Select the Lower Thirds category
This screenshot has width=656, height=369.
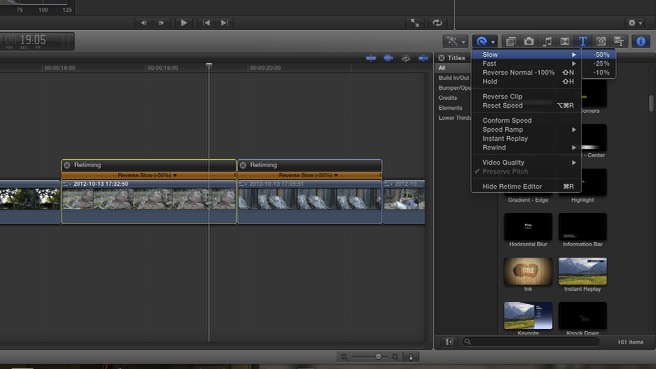[454, 118]
